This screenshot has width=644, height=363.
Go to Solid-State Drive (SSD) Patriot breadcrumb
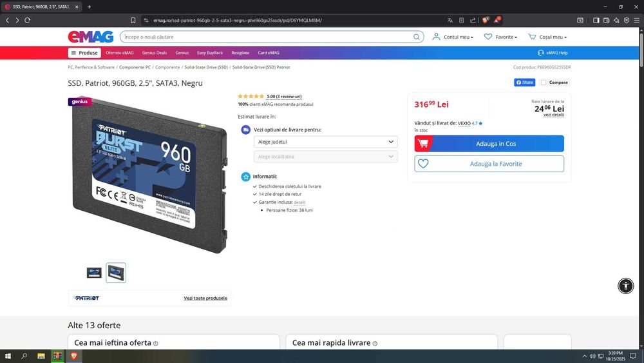click(x=261, y=67)
